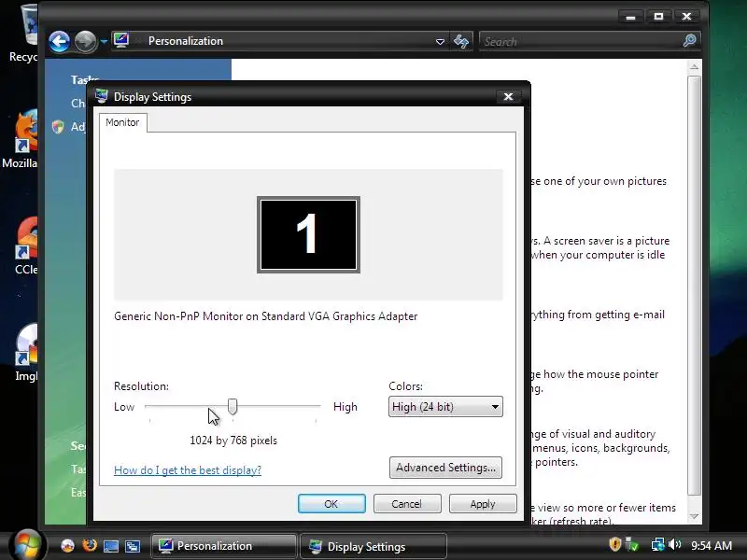The width and height of the screenshot is (747, 560).
Task: Open the Recycle Bin desktop icon
Action: point(27,34)
